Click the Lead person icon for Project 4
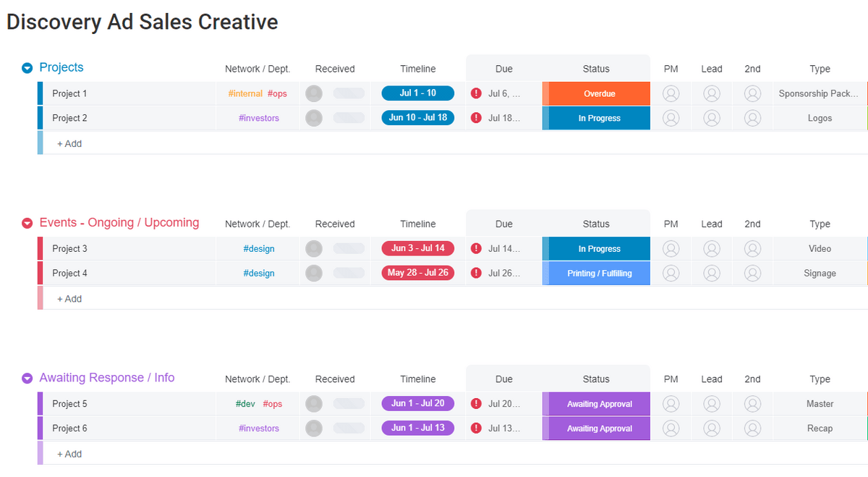The width and height of the screenshot is (868, 477). [712, 274]
